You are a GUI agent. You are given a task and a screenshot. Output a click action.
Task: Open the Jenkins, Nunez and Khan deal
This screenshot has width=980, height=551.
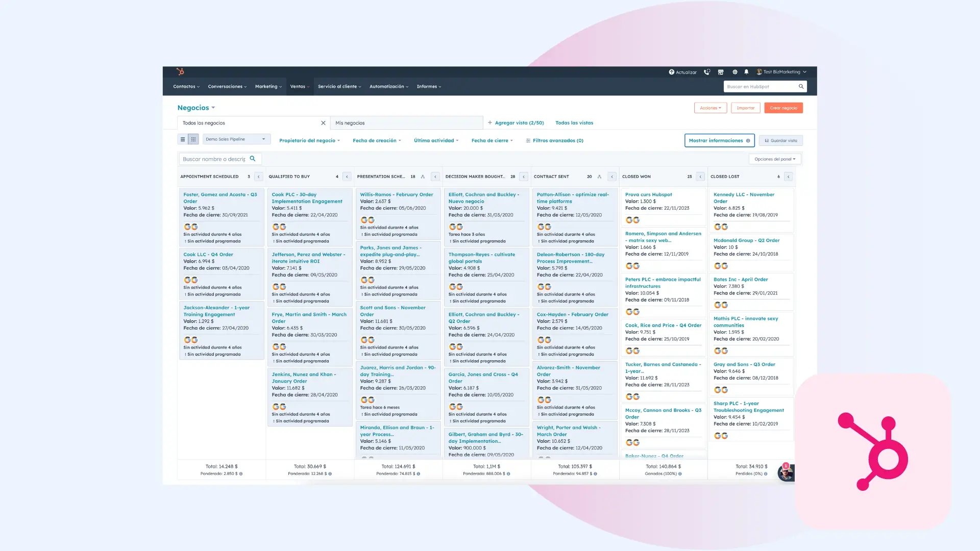pyautogui.click(x=304, y=378)
